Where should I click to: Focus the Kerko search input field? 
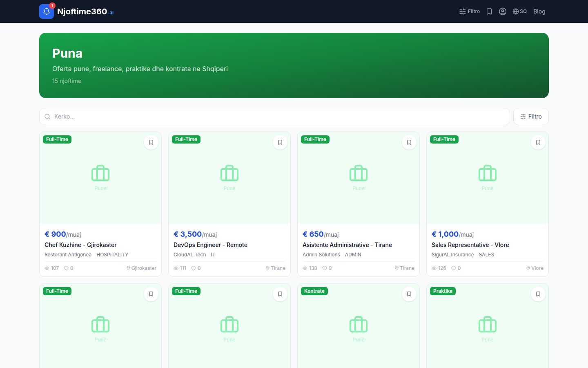[x=274, y=117]
